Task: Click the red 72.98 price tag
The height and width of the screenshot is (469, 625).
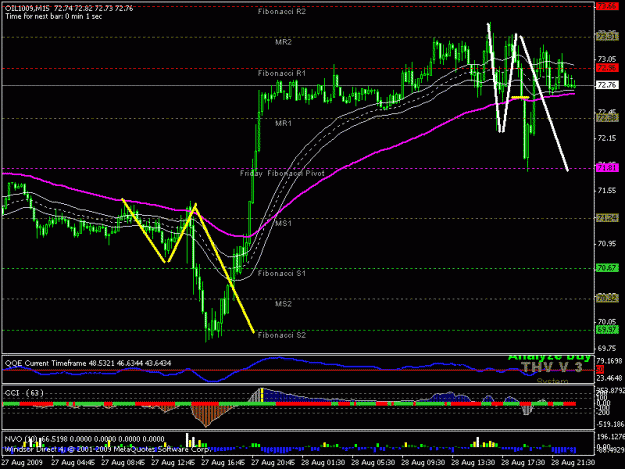Action: click(607, 68)
